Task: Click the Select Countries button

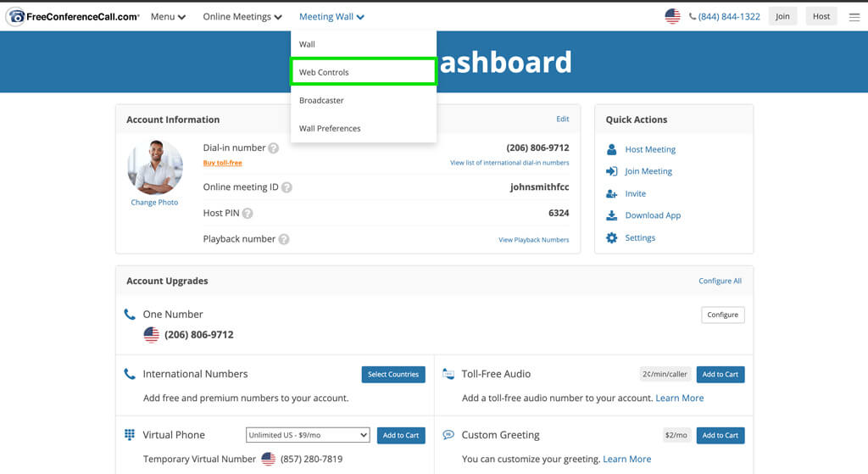Action: (x=392, y=374)
